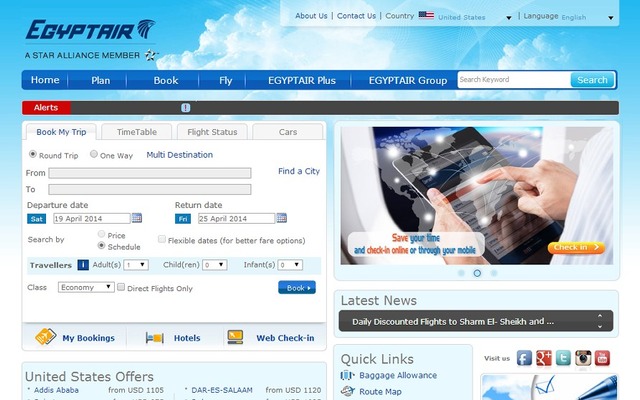Screen dimensions: 640x400
Task: Click the Addis Ababa offer link
Action: coord(56,390)
